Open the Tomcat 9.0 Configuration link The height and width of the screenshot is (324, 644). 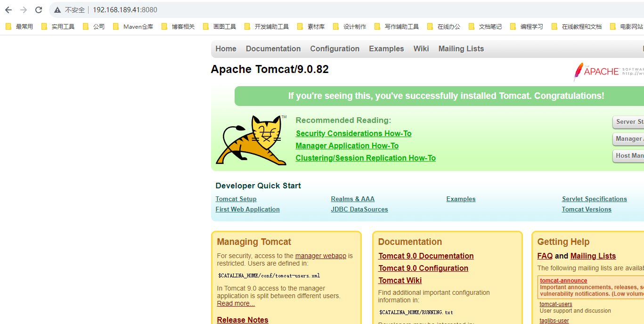click(x=423, y=268)
